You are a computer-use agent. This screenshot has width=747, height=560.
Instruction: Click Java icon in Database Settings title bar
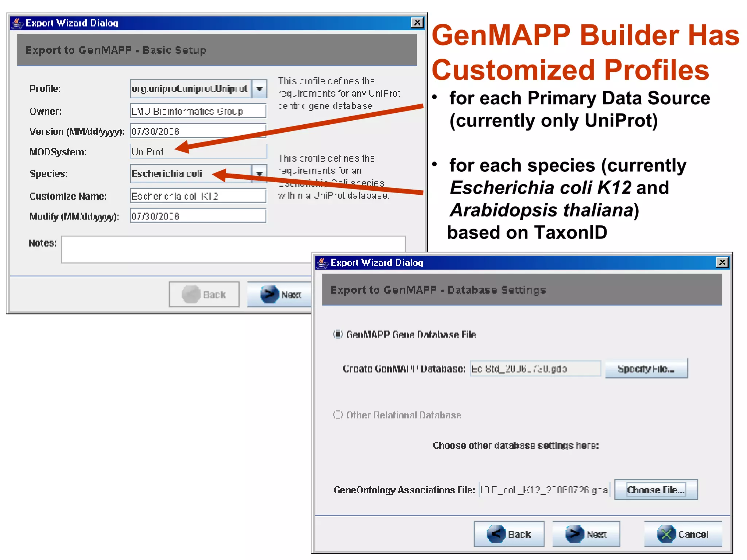point(322,262)
